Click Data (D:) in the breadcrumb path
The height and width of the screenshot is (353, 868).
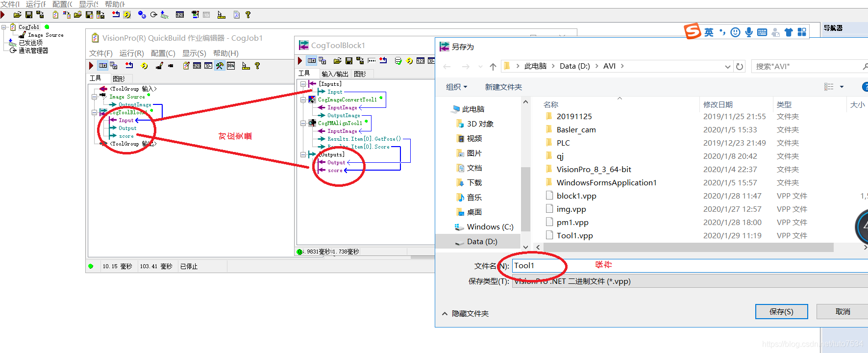575,66
